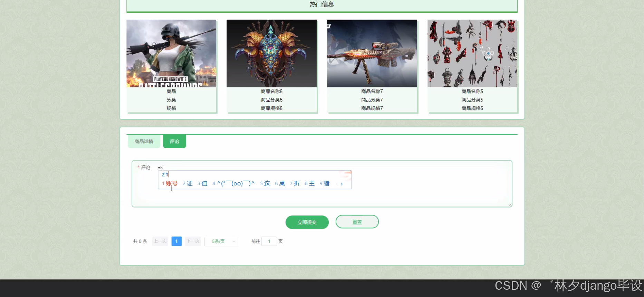Choose IME candidate 3 值
Screen dimensions: 644x297
(x=203, y=183)
